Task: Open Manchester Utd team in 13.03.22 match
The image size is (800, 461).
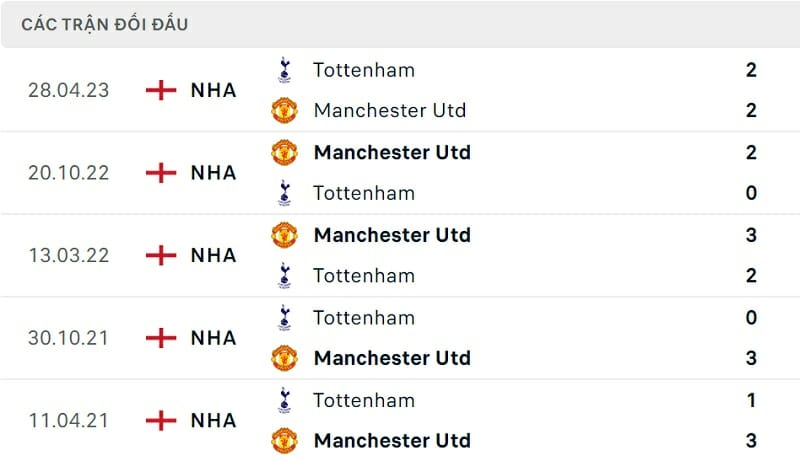Action: coord(391,235)
